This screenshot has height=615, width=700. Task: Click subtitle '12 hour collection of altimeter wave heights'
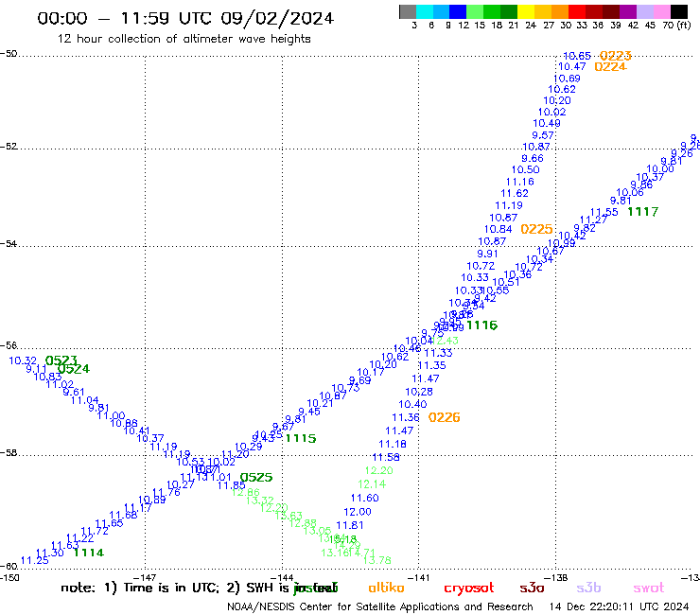point(184,39)
